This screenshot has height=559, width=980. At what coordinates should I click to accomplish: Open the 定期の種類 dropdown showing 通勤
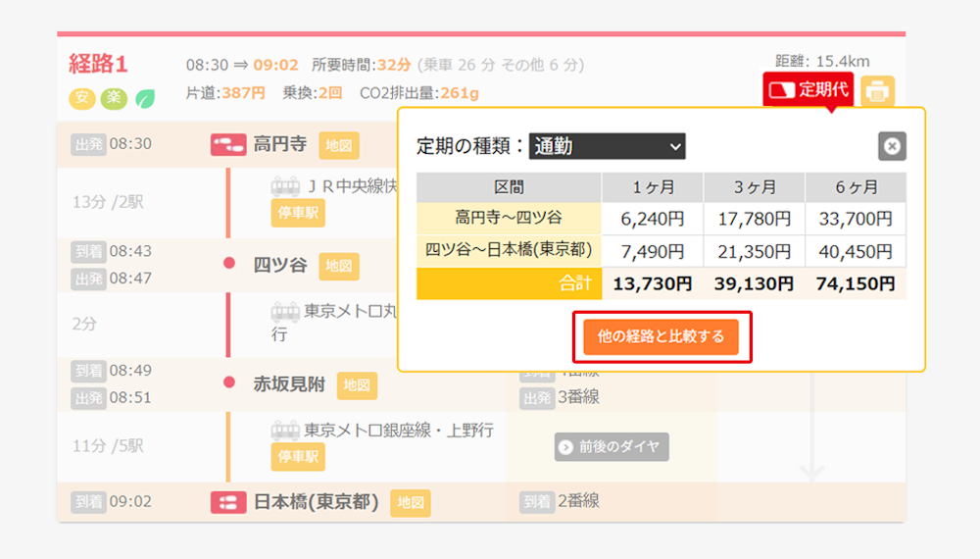point(607,146)
